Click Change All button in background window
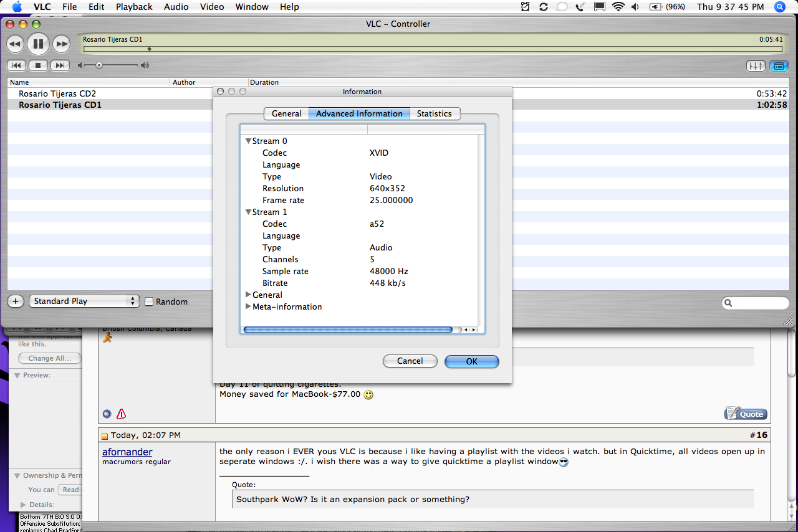The image size is (798, 532). [50, 358]
